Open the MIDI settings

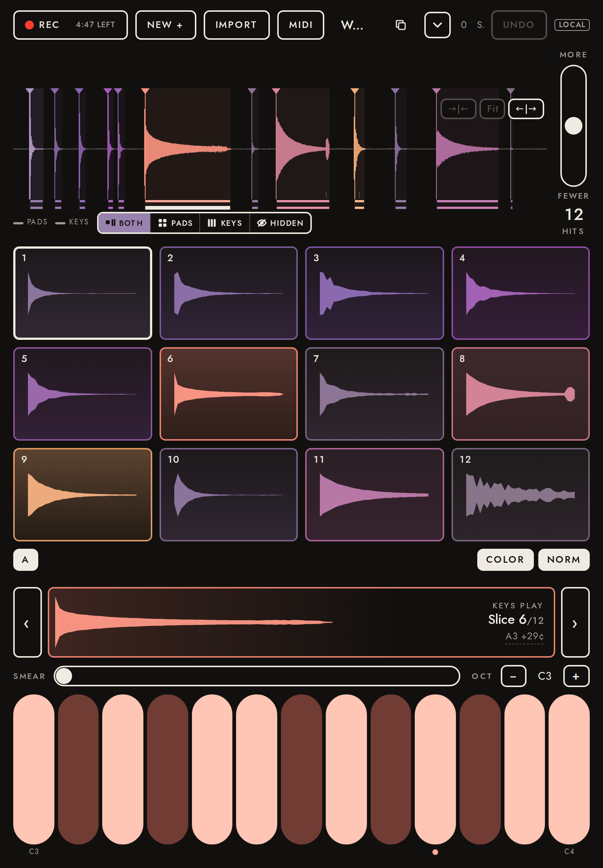coord(301,25)
